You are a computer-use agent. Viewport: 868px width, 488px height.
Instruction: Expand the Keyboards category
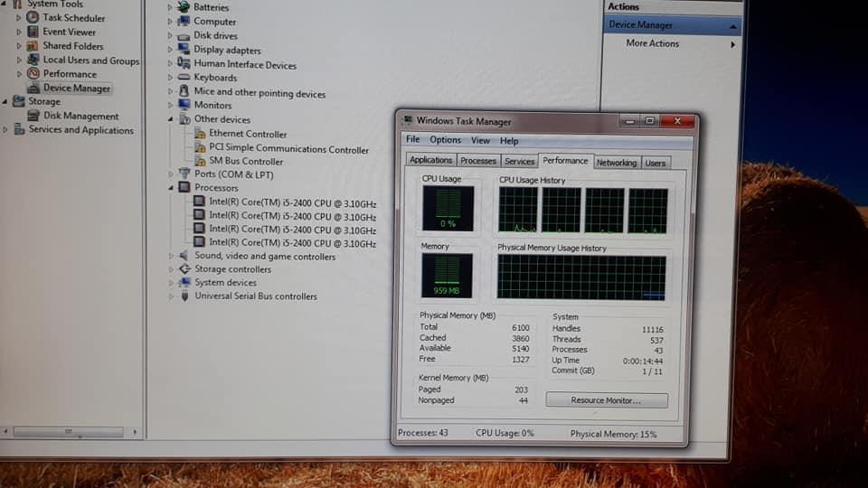[170, 78]
